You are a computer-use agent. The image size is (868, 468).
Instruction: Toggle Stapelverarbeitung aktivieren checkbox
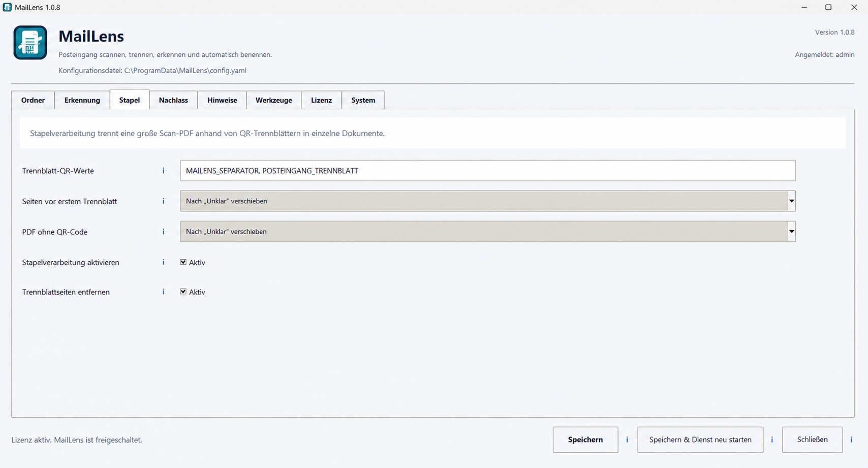[183, 262]
